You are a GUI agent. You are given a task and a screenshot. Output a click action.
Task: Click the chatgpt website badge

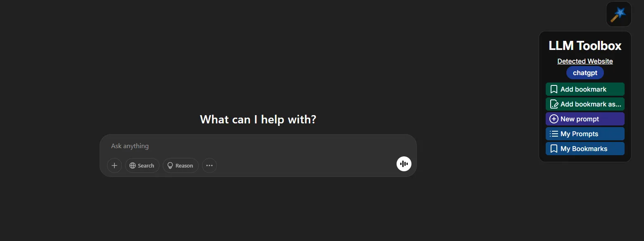pyautogui.click(x=585, y=73)
